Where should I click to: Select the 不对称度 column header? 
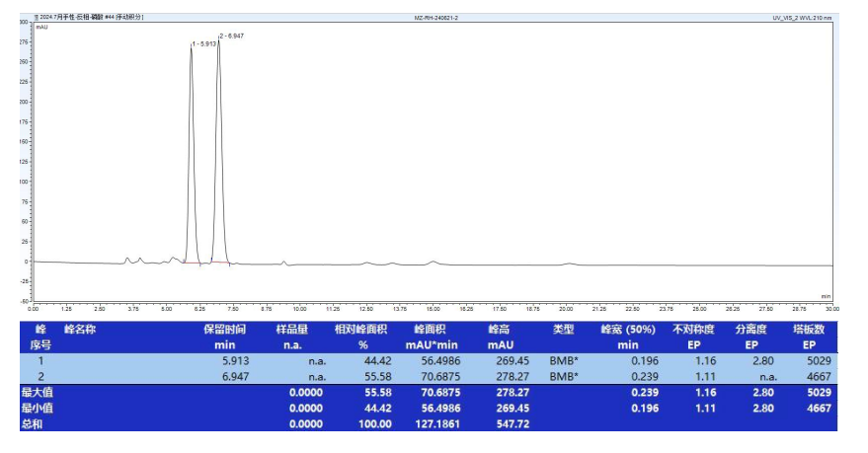click(692, 328)
